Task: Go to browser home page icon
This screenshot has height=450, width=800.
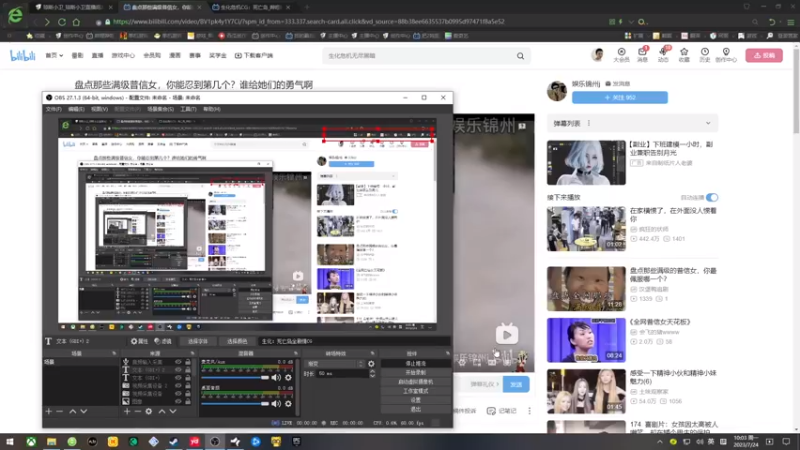Action: (76, 22)
